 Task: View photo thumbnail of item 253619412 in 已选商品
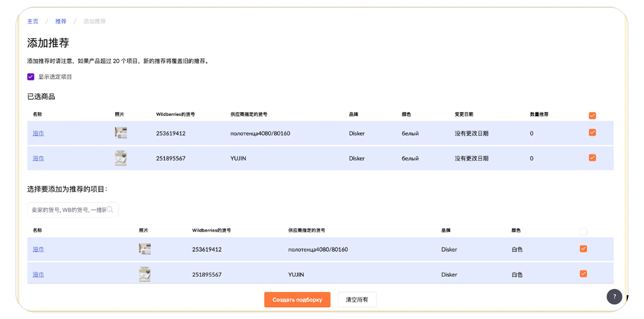pos(121,133)
